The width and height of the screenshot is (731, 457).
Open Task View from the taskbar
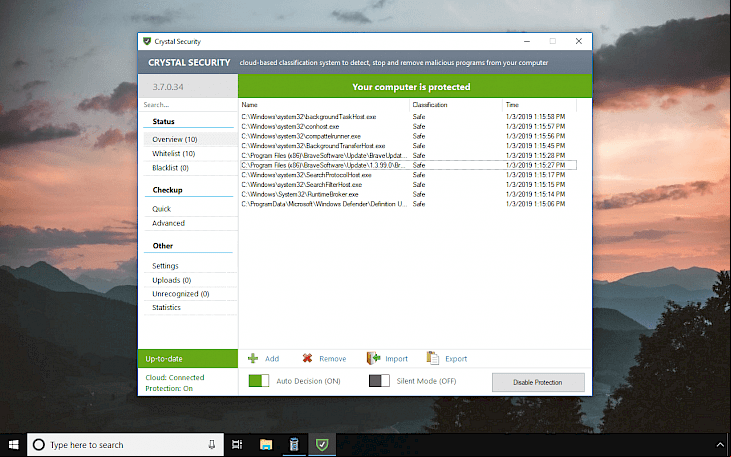(237, 445)
